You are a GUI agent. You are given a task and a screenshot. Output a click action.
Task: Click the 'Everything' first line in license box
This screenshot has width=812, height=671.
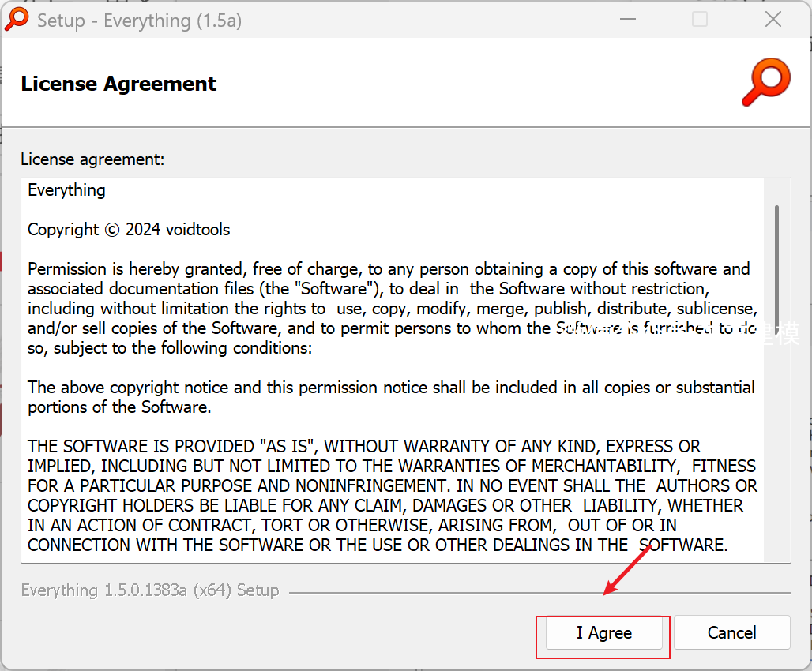[66, 190]
